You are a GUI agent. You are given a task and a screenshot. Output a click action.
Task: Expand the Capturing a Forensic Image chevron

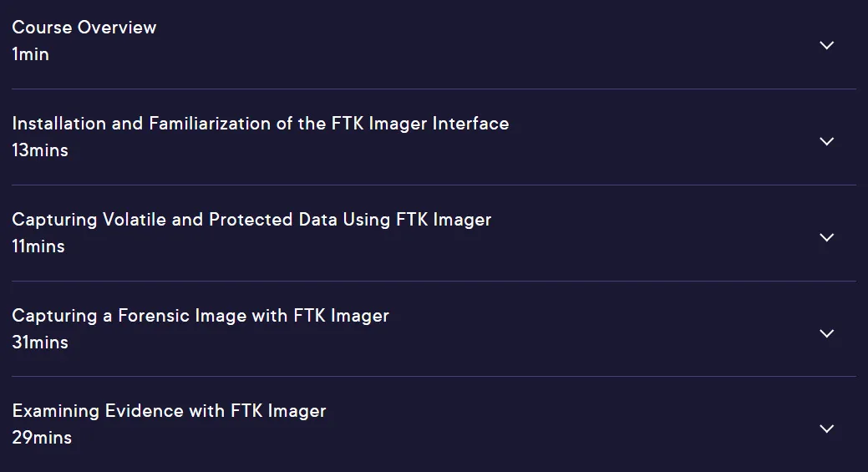[826, 333]
